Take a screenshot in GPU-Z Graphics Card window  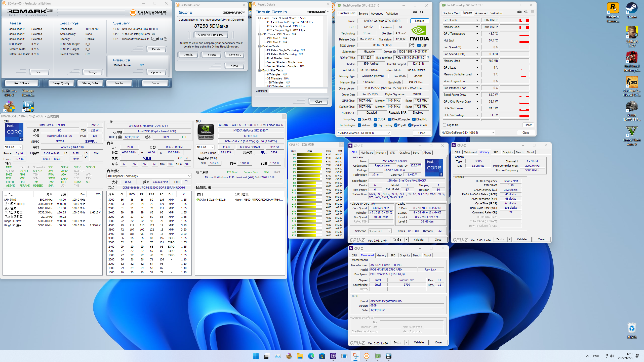[x=415, y=12]
